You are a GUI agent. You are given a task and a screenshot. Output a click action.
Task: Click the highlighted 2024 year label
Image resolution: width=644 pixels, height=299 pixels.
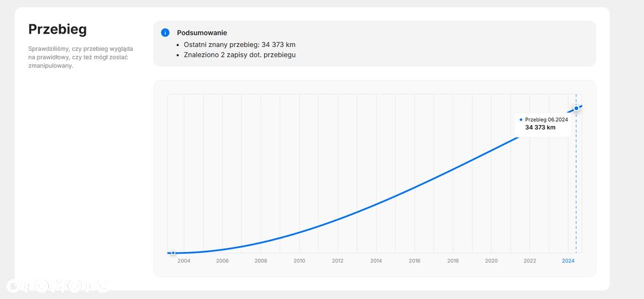tap(568, 261)
